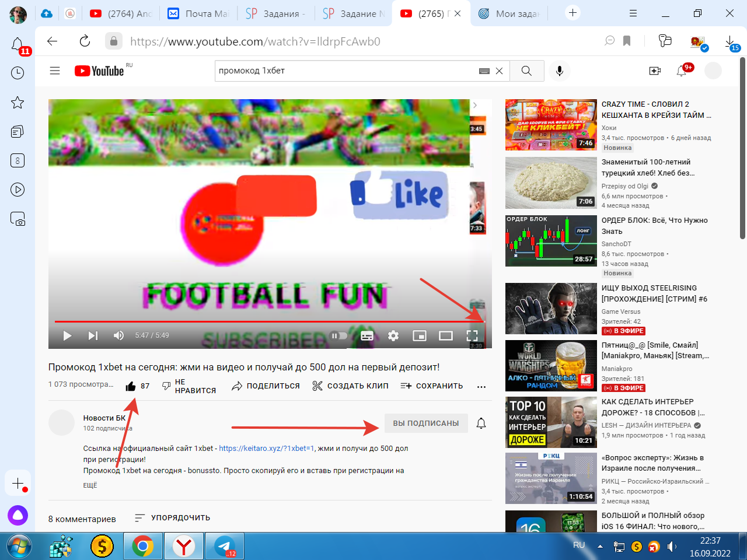Go to the YouTube home logo
The width and height of the screenshot is (747, 560).
coord(99,71)
